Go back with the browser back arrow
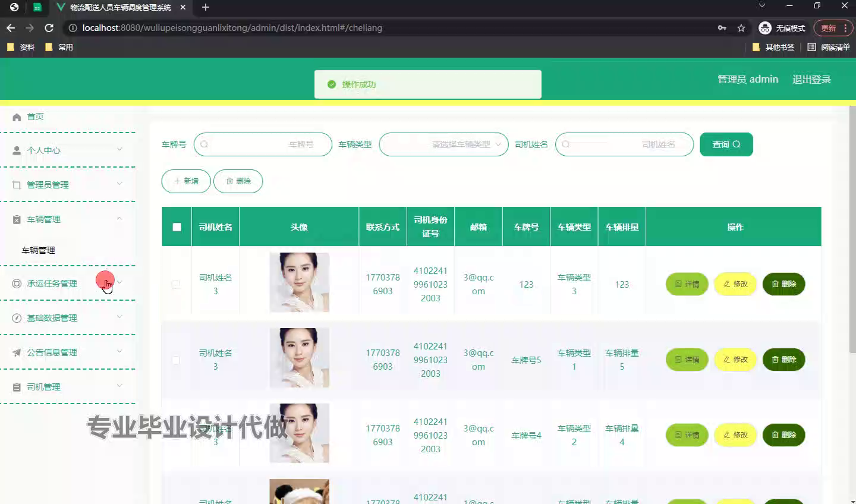The image size is (856, 504). click(x=11, y=28)
